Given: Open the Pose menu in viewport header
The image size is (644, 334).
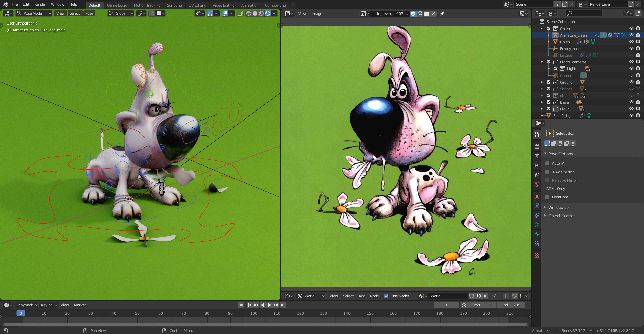Looking at the screenshot, I should [89, 13].
